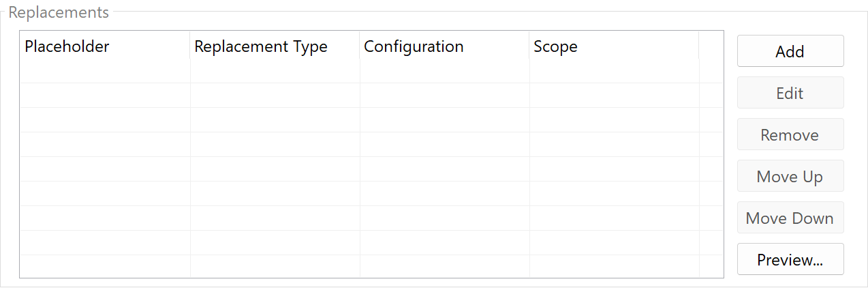Click the blank header right of Scope
The height and width of the screenshot is (288, 868).
tap(711, 46)
